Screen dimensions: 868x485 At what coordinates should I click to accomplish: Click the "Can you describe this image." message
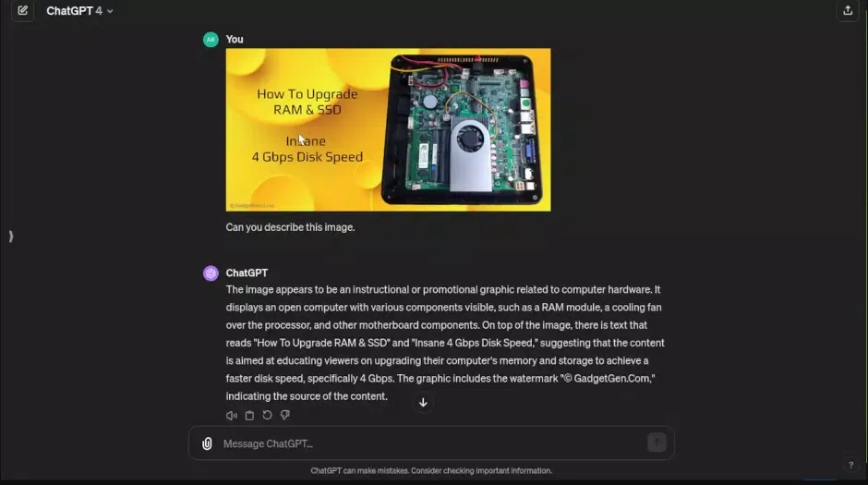(x=290, y=227)
